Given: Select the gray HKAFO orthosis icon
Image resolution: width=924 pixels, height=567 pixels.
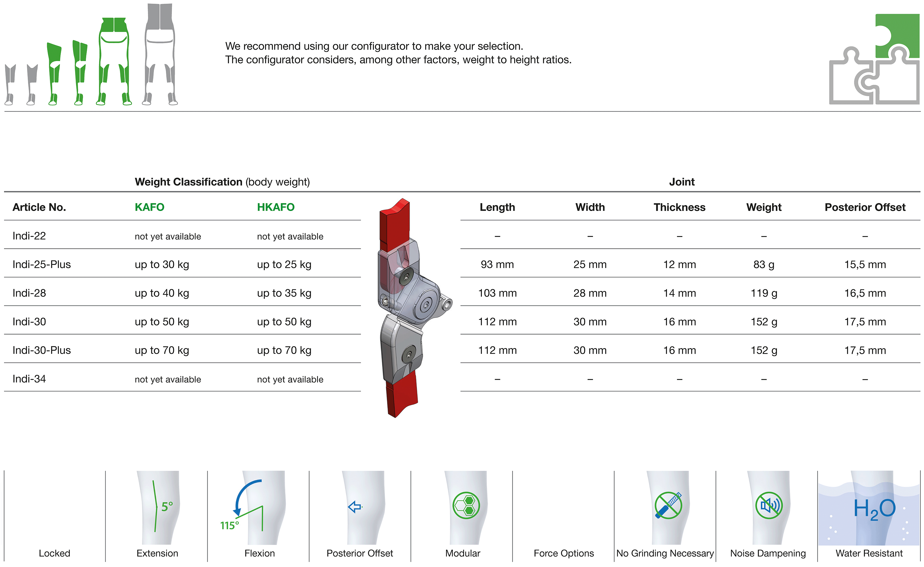Looking at the screenshot, I should point(160,54).
